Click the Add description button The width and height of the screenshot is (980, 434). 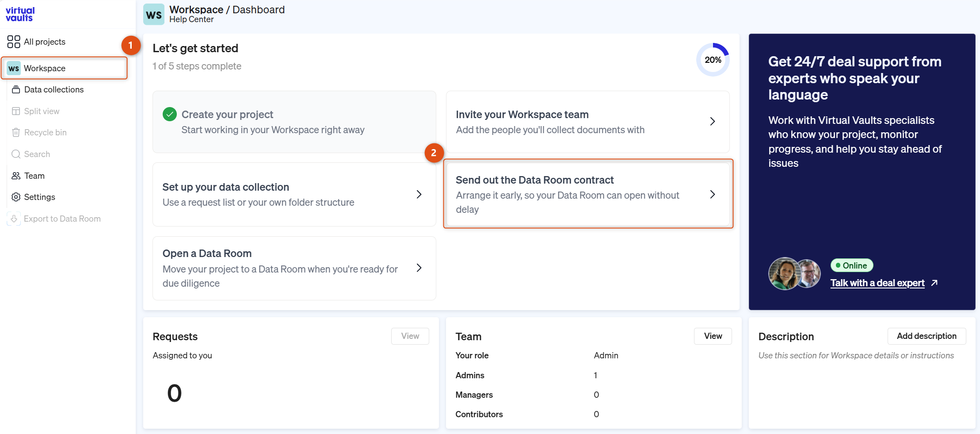927,336
